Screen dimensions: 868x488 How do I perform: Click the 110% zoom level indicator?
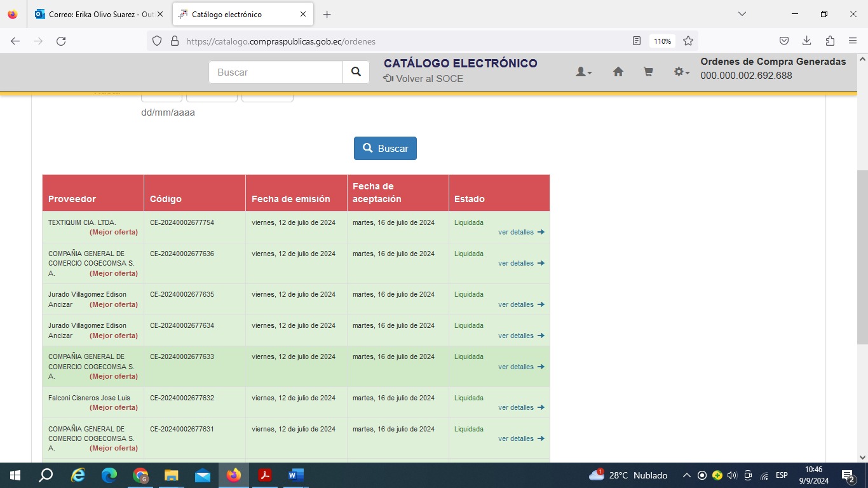662,41
